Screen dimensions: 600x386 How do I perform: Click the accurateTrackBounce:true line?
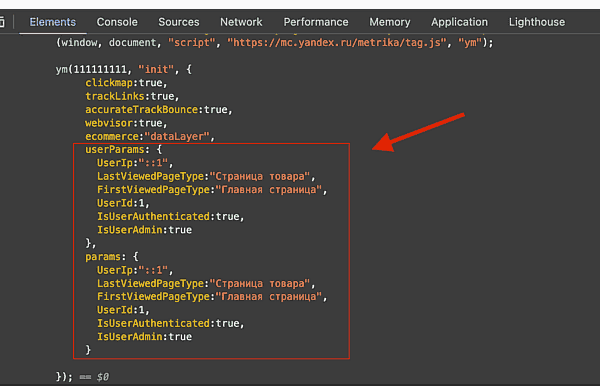[159, 110]
